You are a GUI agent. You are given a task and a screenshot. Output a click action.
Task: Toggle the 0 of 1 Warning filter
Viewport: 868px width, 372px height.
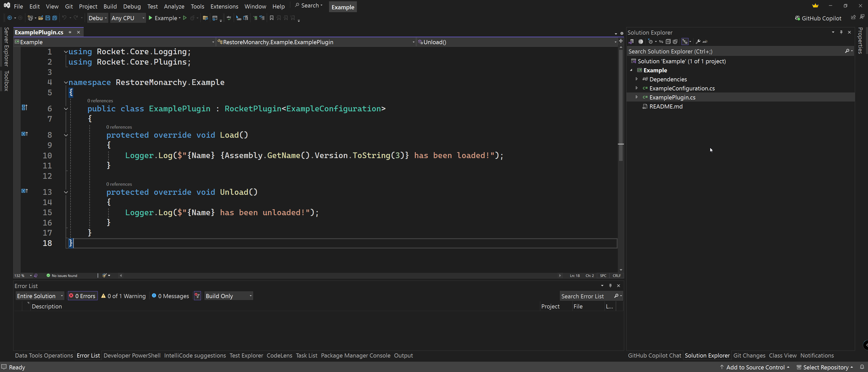click(x=124, y=296)
